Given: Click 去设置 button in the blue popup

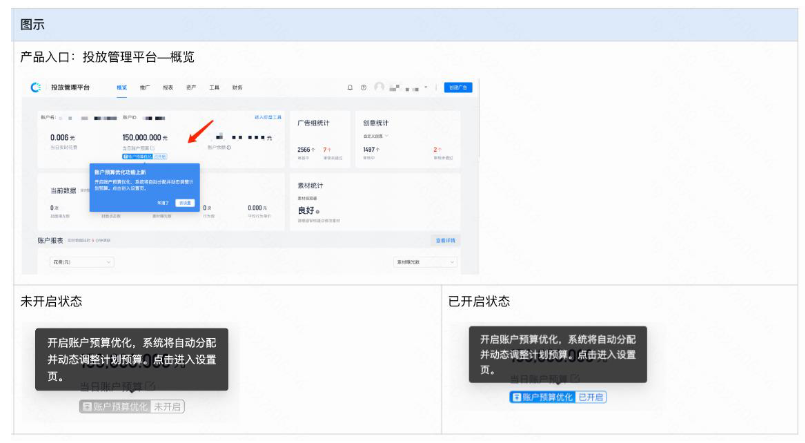Looking at the screenshot, I should (185, 202).
